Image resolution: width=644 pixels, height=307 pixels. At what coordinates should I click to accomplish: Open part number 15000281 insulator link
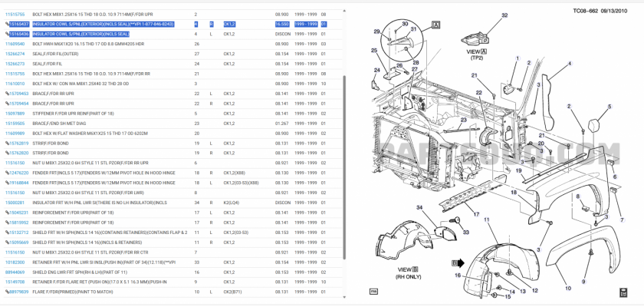(15, 203)
